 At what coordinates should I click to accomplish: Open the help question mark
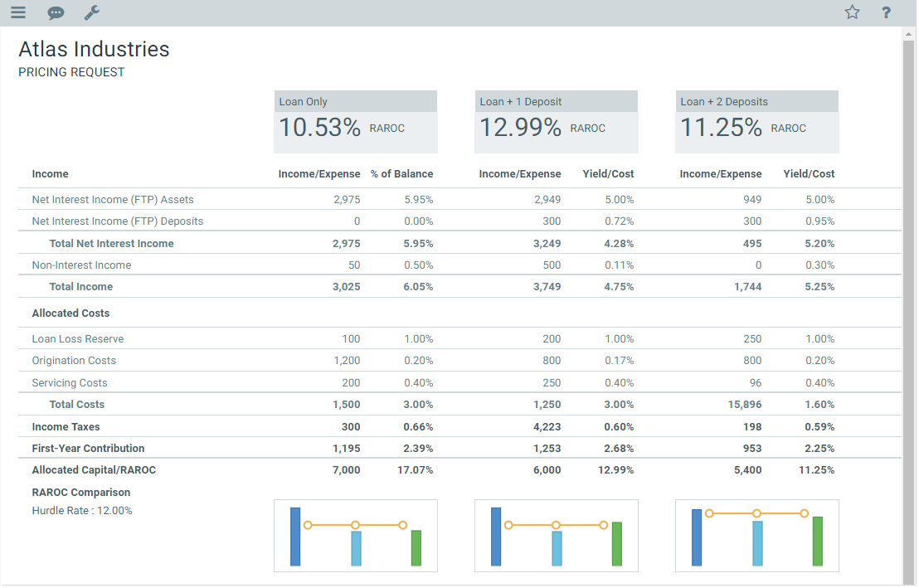[885, 12]
